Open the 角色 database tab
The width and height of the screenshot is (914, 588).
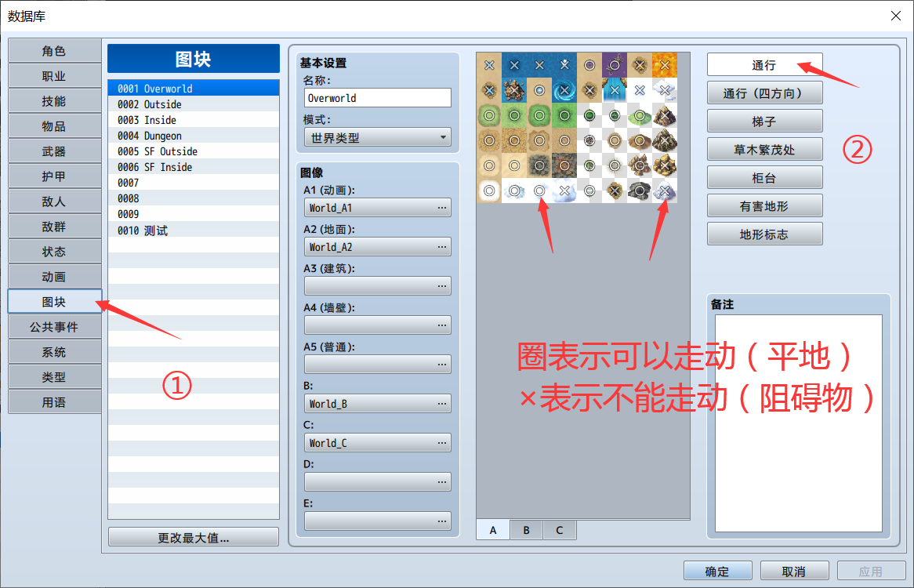point(54,51)
